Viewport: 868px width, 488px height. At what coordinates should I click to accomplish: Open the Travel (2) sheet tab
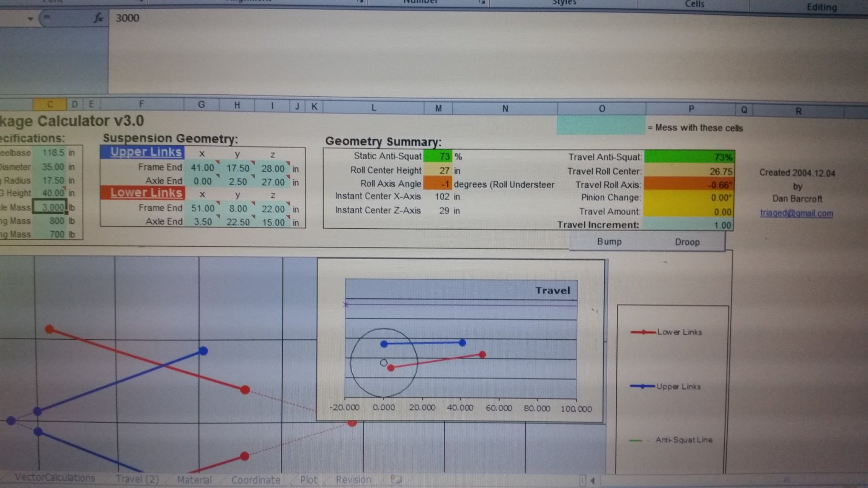click(x=137, y=479)
